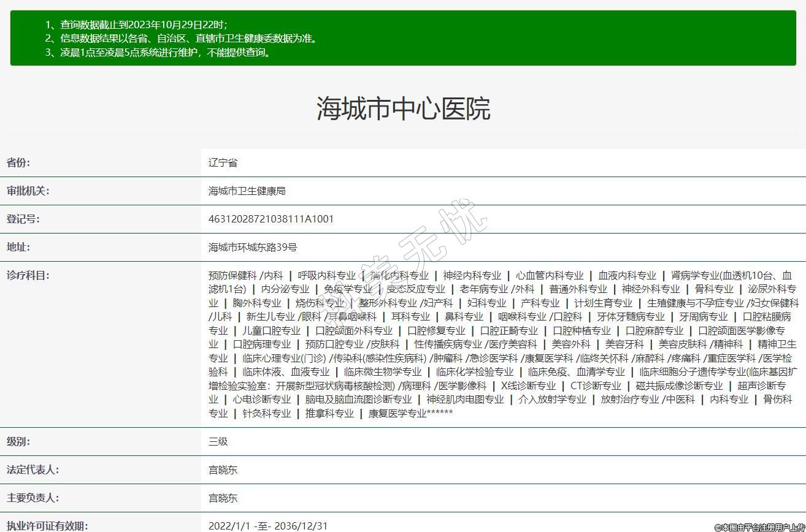Select the province value 辽宁省
Image resolution: width=806 pixels, height=532 pixels.
(223, 162)
